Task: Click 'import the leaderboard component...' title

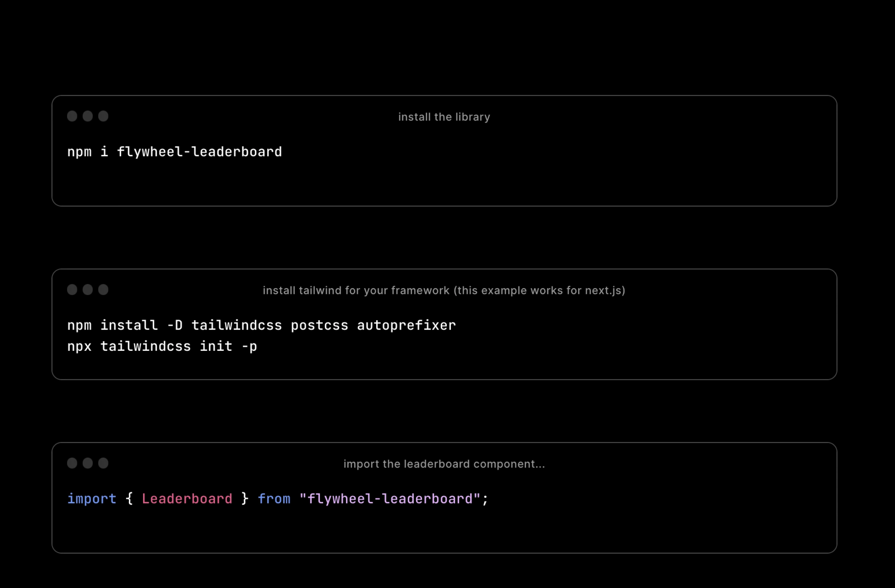Action: pos(444,464)
